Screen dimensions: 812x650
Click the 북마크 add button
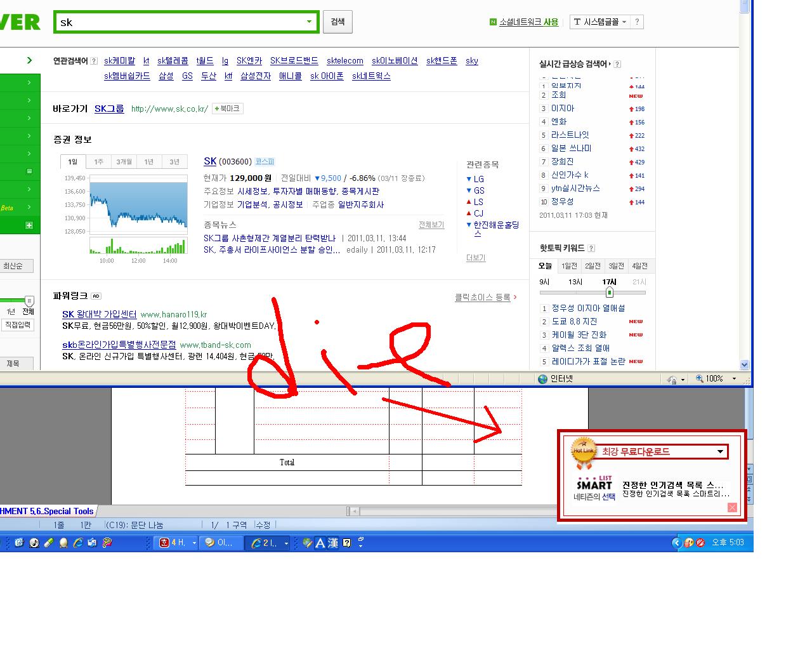(227, 109)
